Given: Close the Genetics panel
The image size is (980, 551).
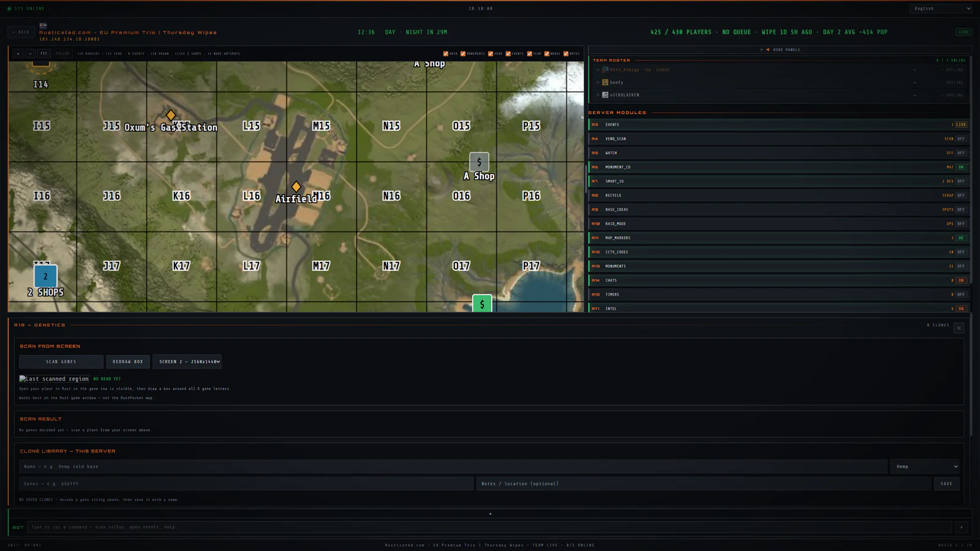Looking at the screenshot, I should point(959,328).
